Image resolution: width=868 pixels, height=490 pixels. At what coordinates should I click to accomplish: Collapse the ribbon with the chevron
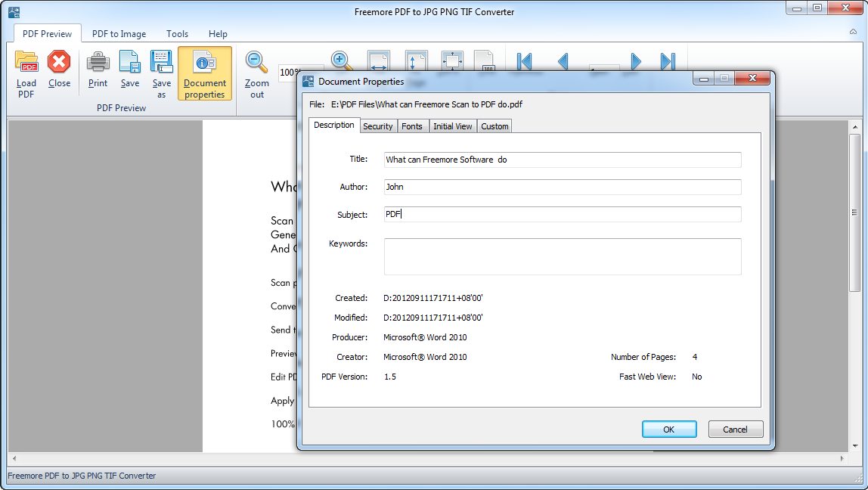(853, 32)
